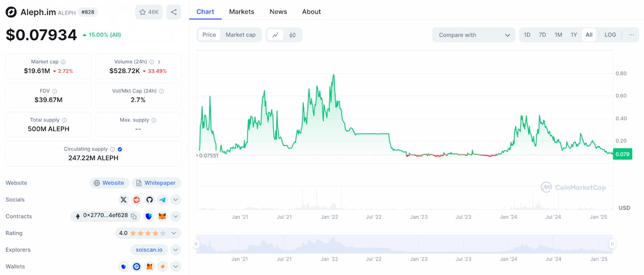Click the 247.22M ALEPH circulating supply value
This screenshot has width=644, height=275.
[x=93, y=158]
